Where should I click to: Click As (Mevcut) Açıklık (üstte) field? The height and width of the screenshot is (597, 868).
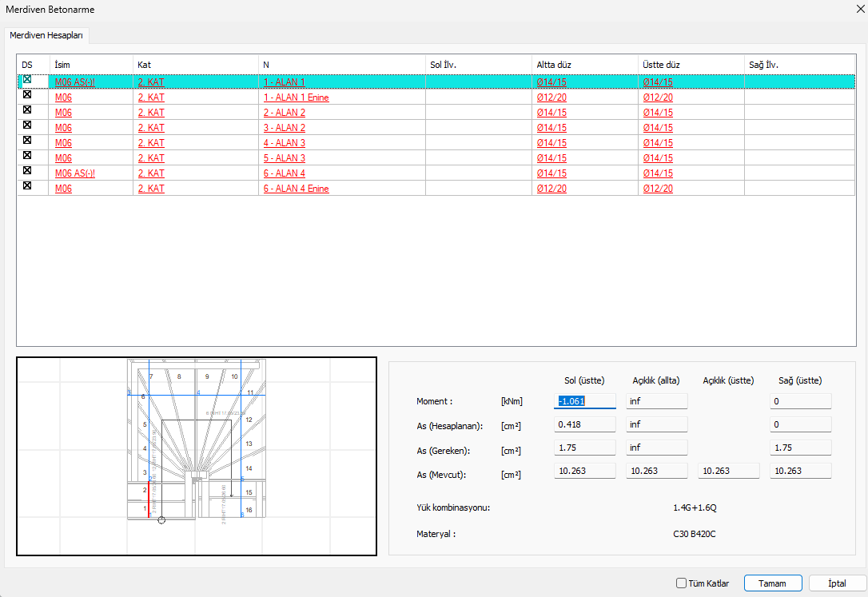click(728, 471)
